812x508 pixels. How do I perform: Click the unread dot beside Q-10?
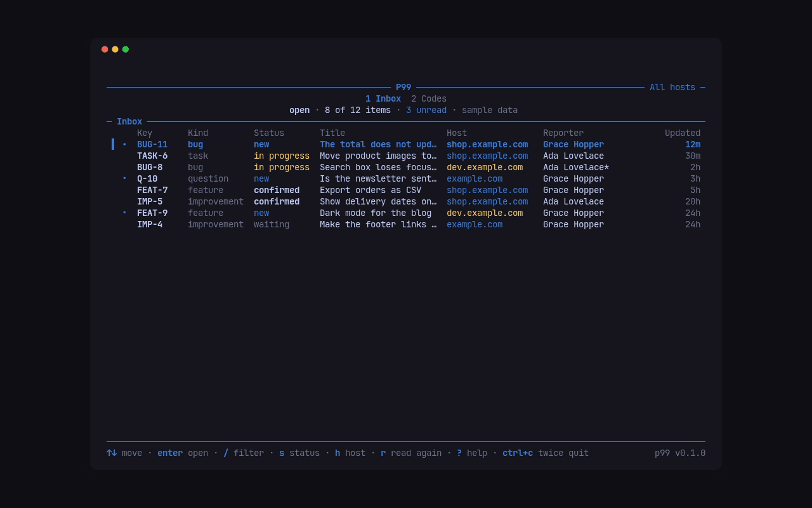point(124,178)
